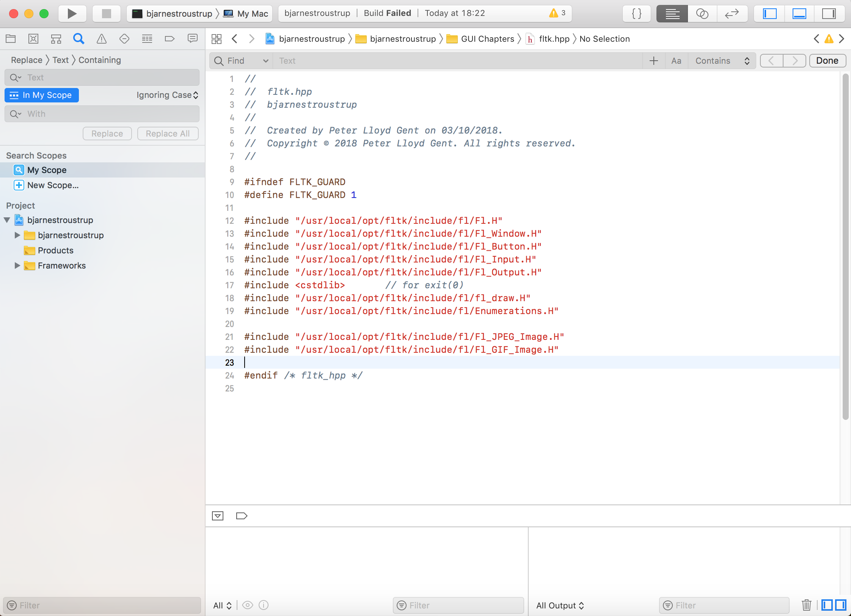Open the Breakpoint navigator
This screenshot has width=851, height=616.
click(x=170, y=39)
